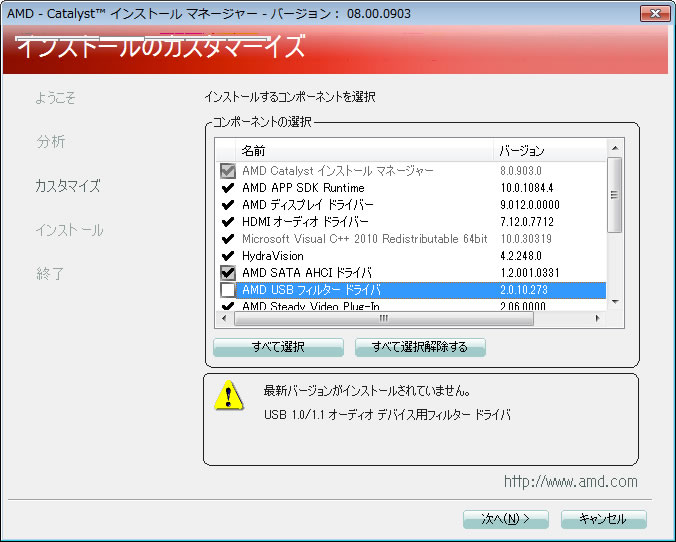This screenshot has width=676, height=542.
Task: Click version value 1.2.001.0331
Action: (x=530, y=273)
